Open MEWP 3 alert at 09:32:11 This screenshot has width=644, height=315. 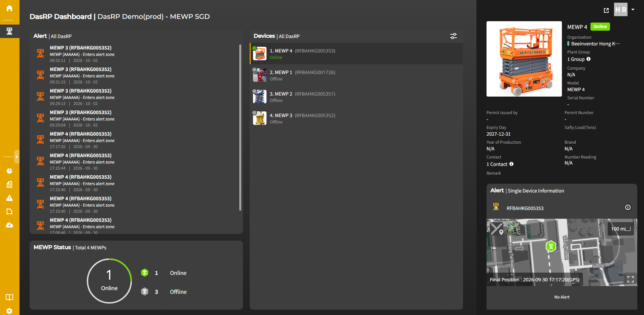pyautogui.click(x=135, y=54)
